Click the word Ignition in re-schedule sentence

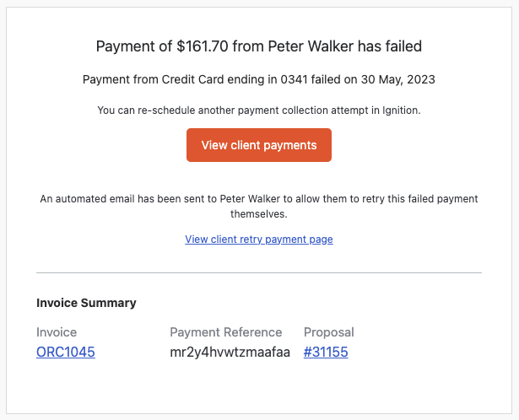click(402, 110)
